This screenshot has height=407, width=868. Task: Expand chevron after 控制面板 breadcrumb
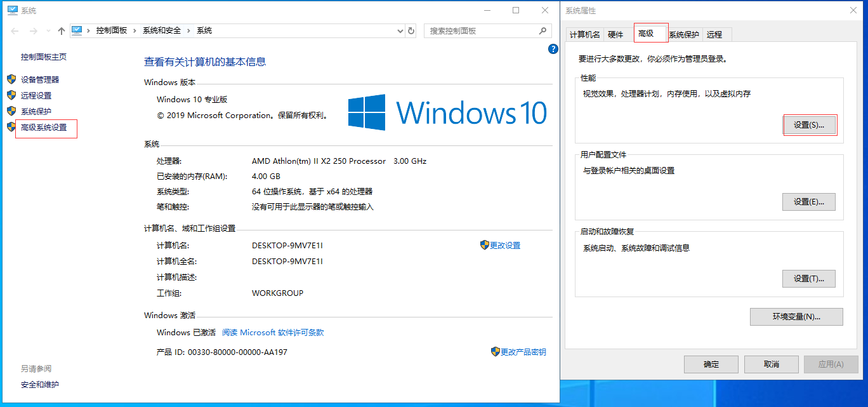135,30
